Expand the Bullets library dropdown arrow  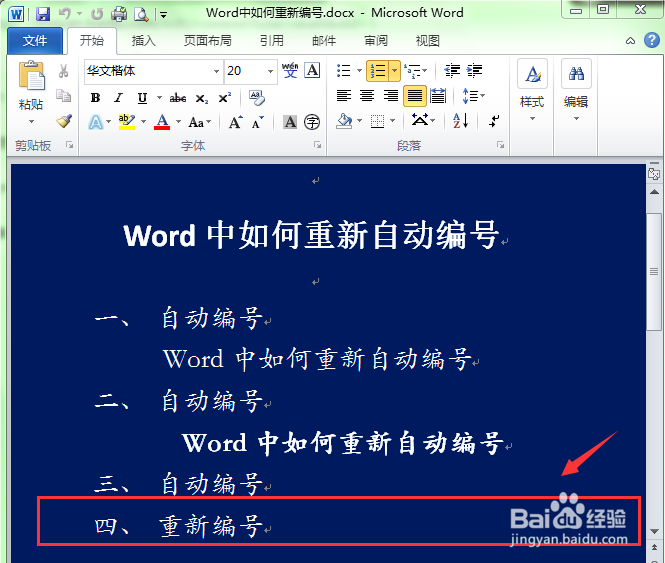point(359,70)
